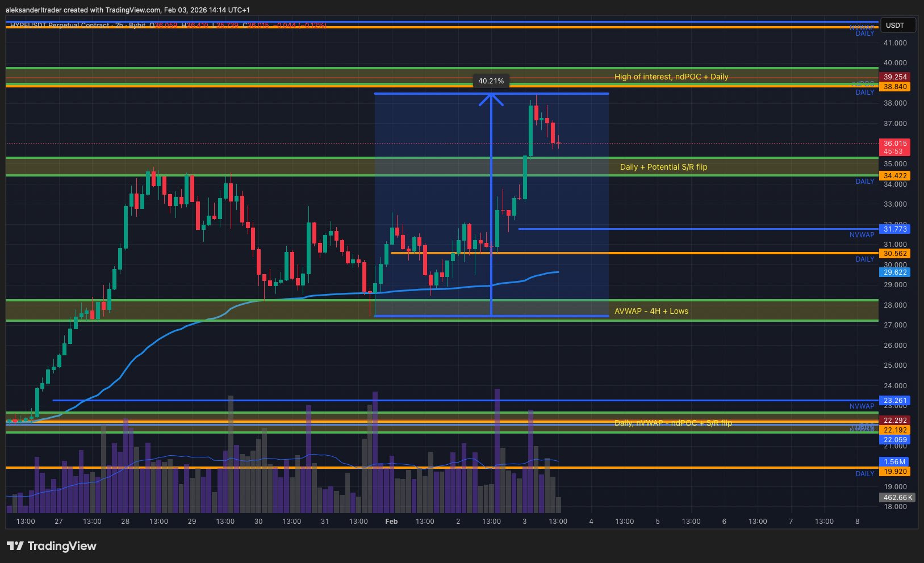This screenshot has height=563, width=924.
Task: Click the blue 29.622 AVWAP price label
Action: click(895, 272)
